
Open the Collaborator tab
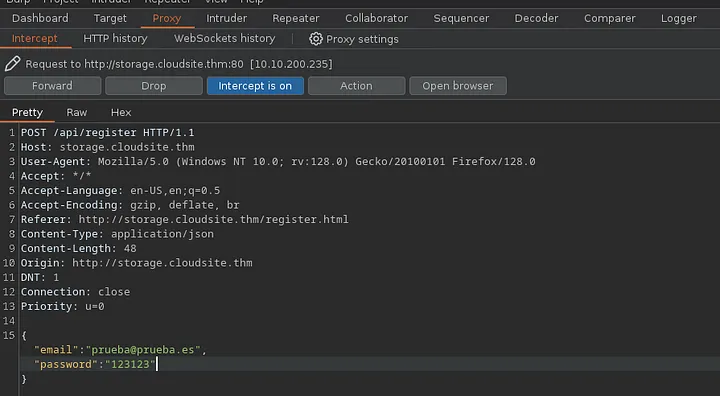coord(377,18)
